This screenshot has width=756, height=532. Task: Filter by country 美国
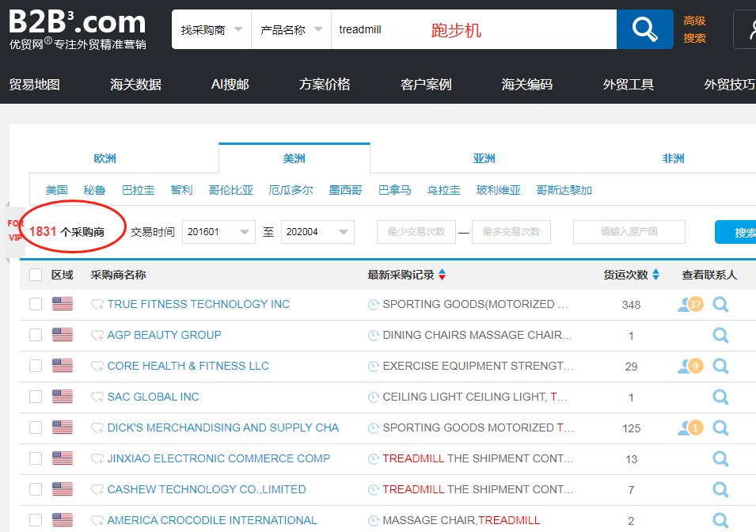56,190
